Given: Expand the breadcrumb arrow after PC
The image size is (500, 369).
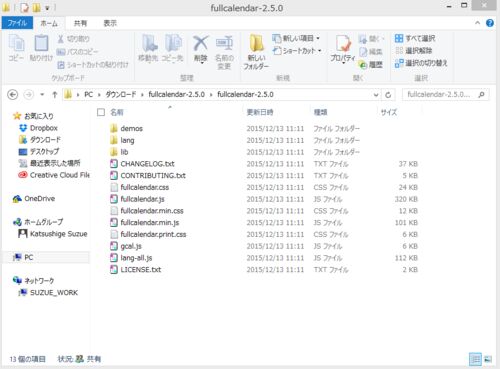Looking at the screenshot, I should click(99, 95).
